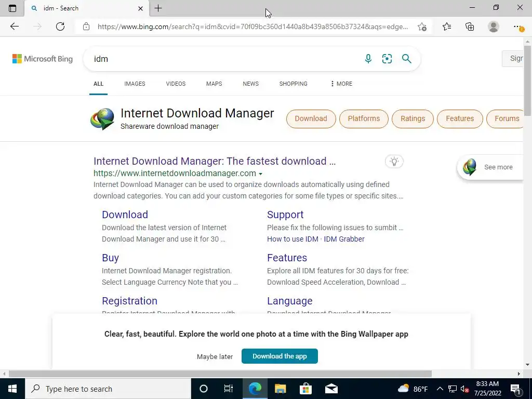The height and width of the screenshot is (399, 532).
Task: Open Edge Settings and more menu
Action: (x=518, y=26)
